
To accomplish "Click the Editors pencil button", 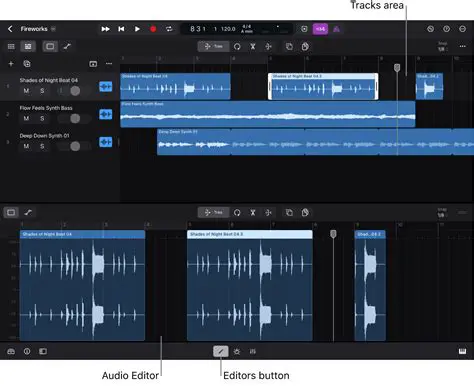I will 221,351.
